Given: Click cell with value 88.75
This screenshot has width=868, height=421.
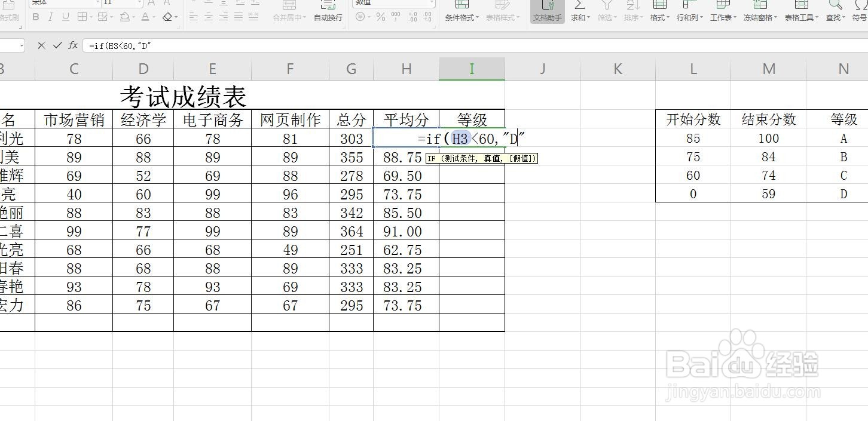Looking at the screenshot, I should [x=406, y=157].
